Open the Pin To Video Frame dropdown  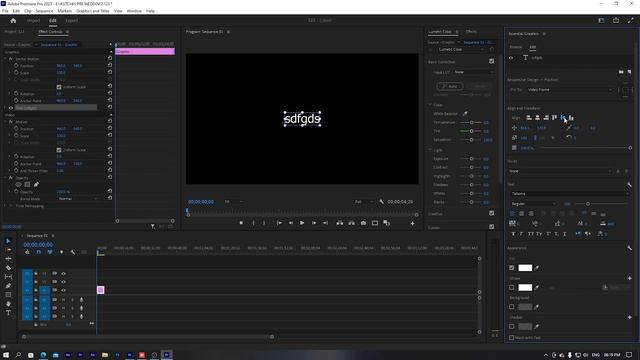point(569,90)
